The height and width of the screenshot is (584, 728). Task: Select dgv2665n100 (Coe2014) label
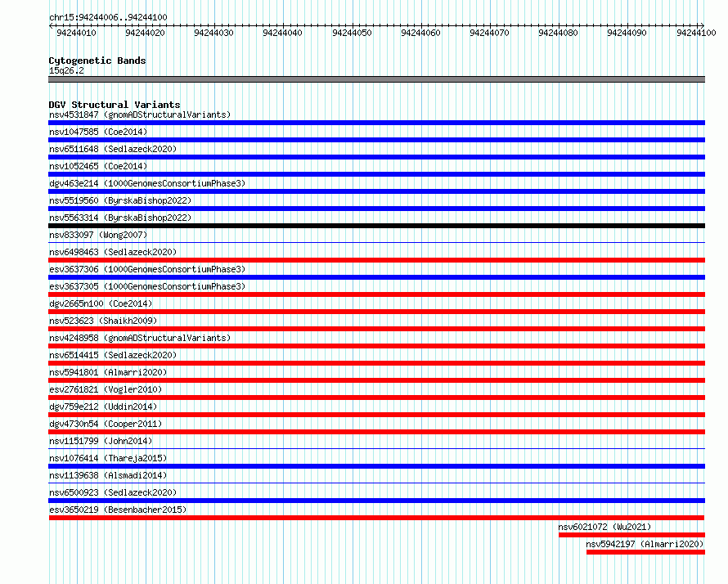tap(101, 303)
